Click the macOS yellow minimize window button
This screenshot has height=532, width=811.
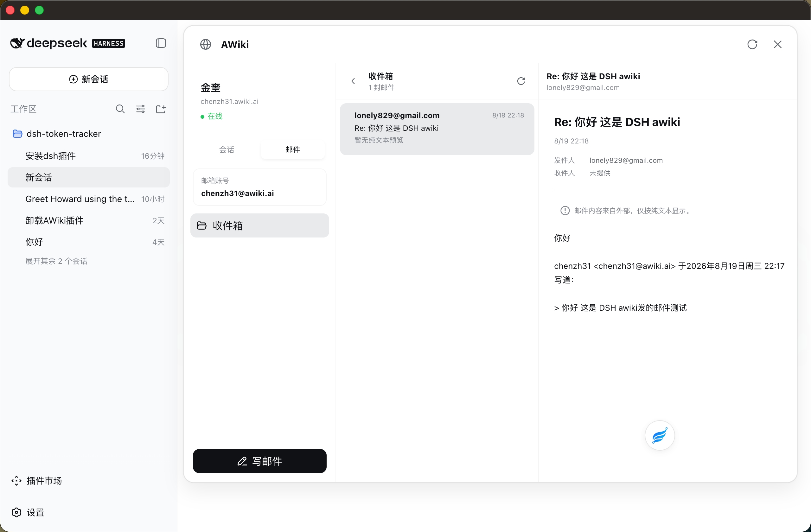tap(24, 10)
